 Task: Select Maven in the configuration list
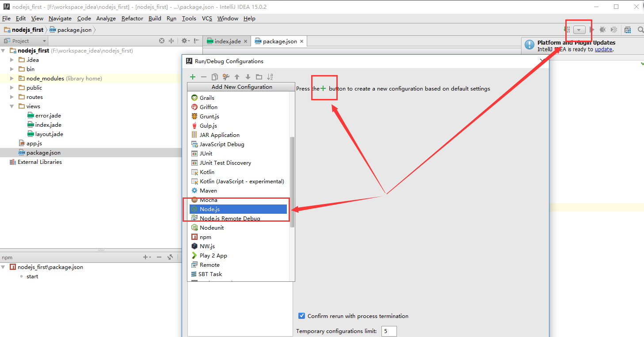click(238, 190)
